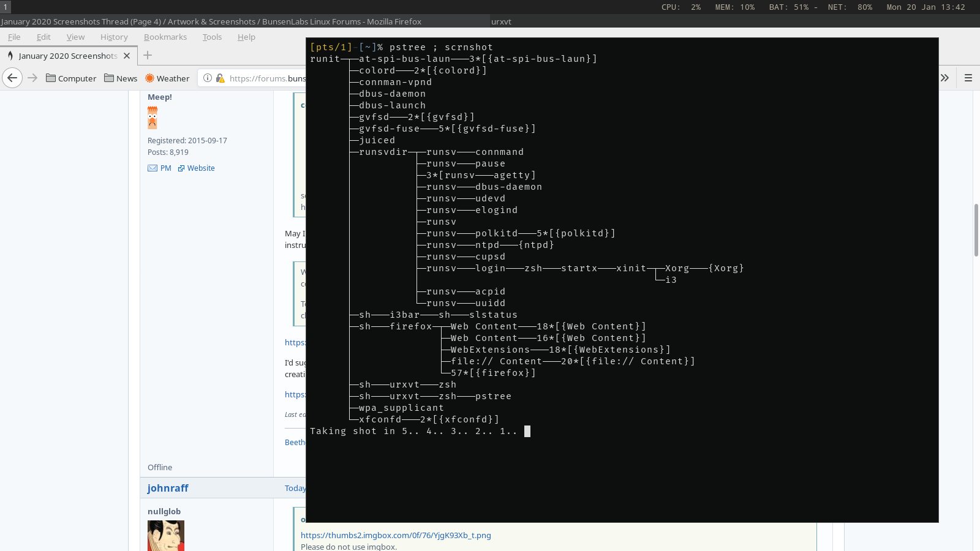This screenshot has width=980, height=551.
Task: Click 'Registered: 2015-09-17' text
Action: (x=187, y=140)
